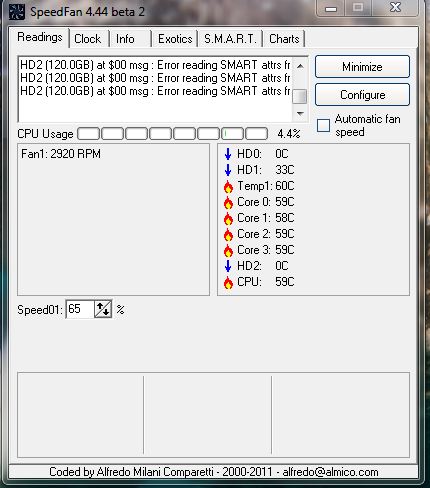Viewport: 430px width, 488px height.
Task: Click the log scrollbar up arrow
Action: pos(300,66)
